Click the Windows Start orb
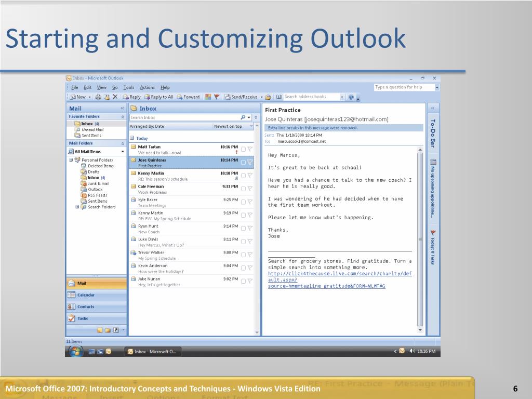Screen dimensions: 532x399 76,352
